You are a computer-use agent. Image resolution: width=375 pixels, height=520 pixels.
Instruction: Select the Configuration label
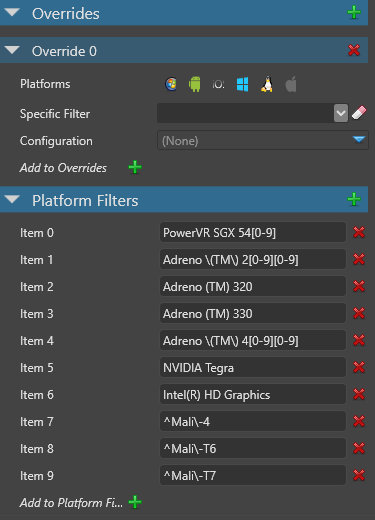(x=56, y=141)
